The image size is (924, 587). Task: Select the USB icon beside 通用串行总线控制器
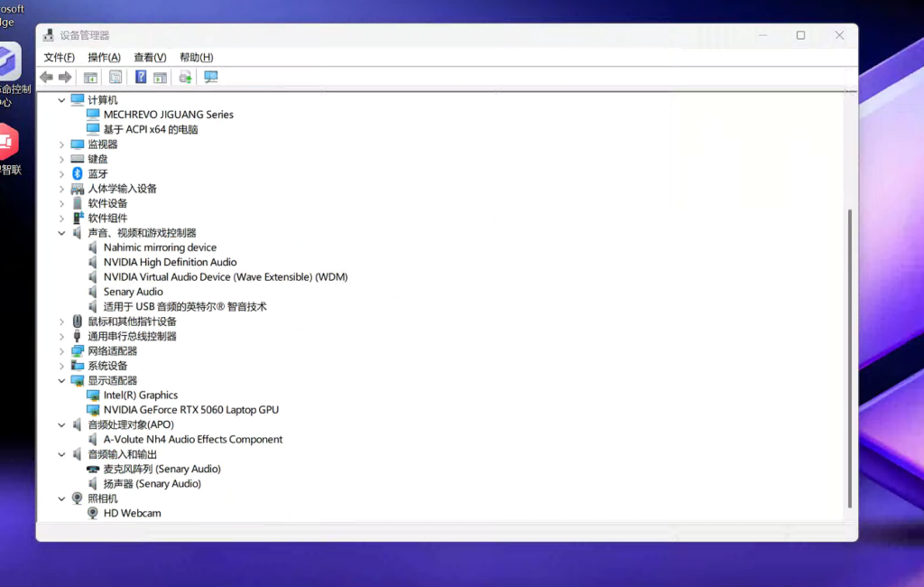tap(78, 336)
